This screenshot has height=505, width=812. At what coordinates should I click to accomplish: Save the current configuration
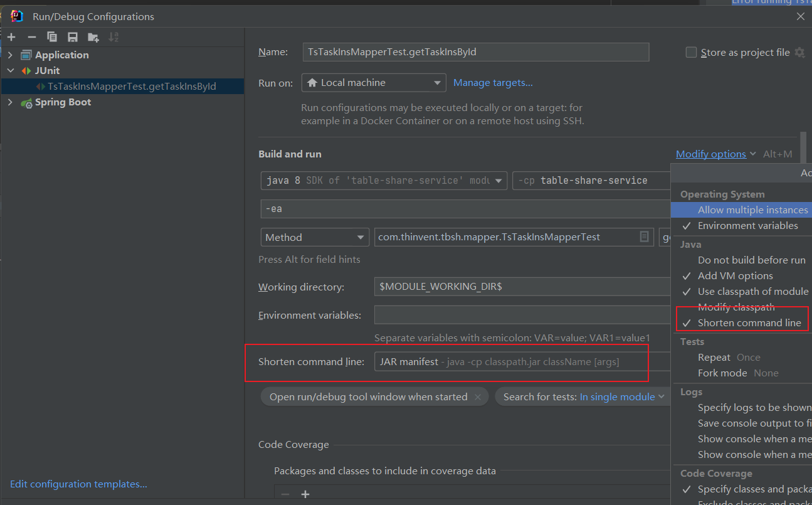pos(71,37)
